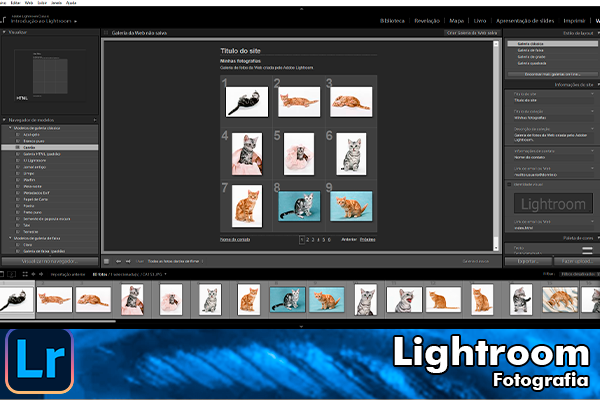Open gallery thumbnail 8 with teal background

[299, 206]
